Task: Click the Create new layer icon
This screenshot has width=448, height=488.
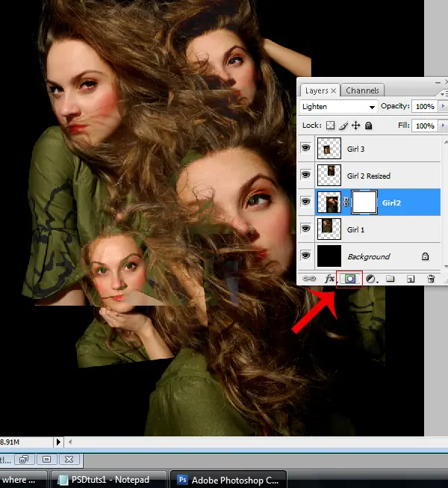Action: click(x=410, y=279)
